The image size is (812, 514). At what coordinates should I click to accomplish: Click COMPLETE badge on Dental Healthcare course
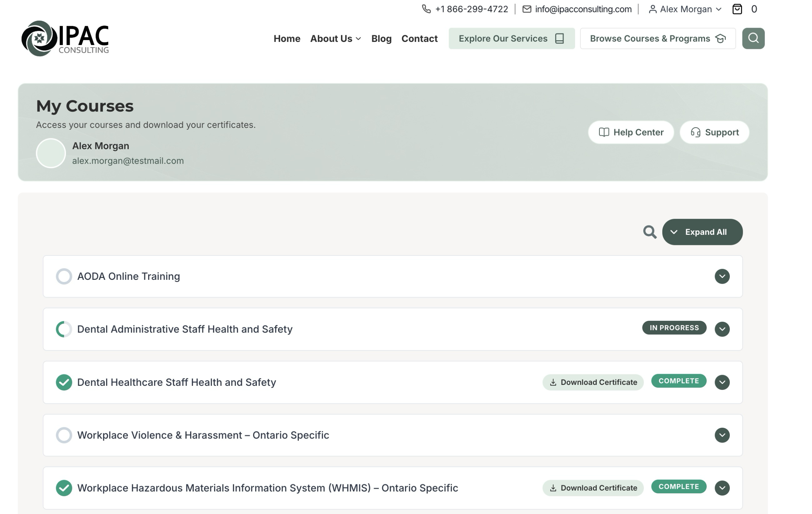pos(678,381)
